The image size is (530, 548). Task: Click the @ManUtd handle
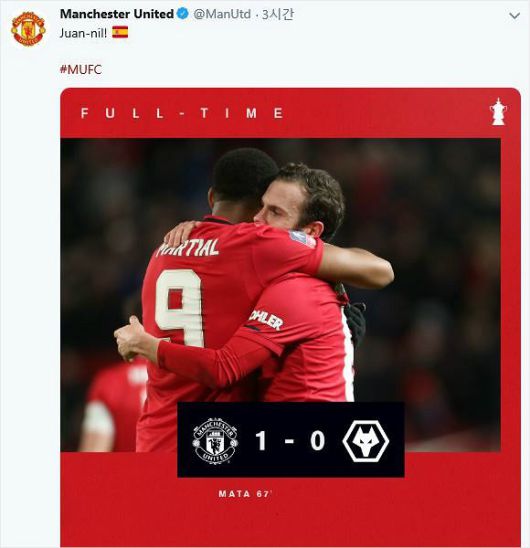(222, 14)
